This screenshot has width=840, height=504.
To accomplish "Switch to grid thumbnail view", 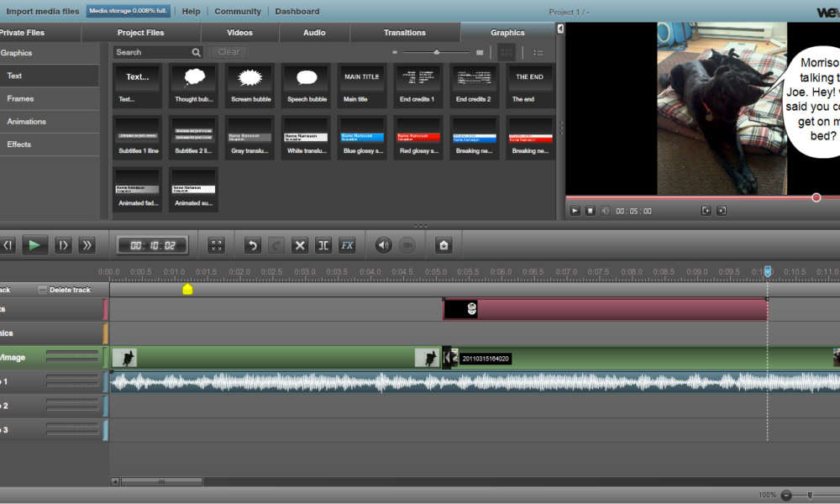I will point(507,52).
